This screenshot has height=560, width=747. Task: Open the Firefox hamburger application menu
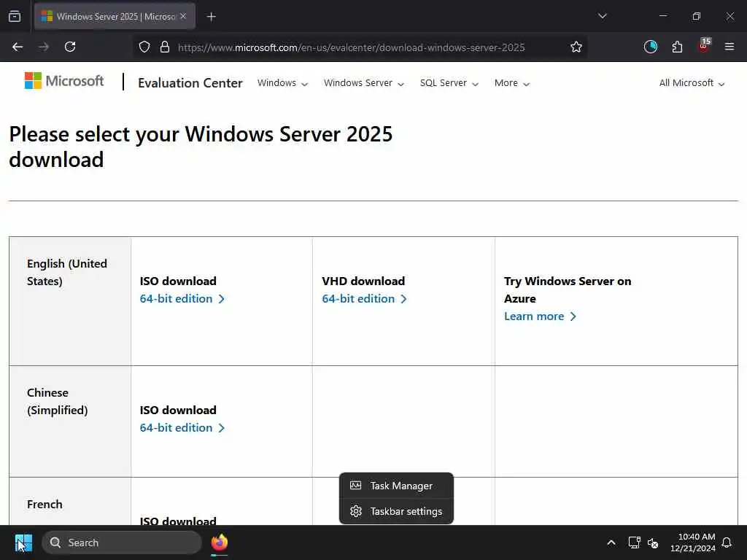(x=729, y=47)
